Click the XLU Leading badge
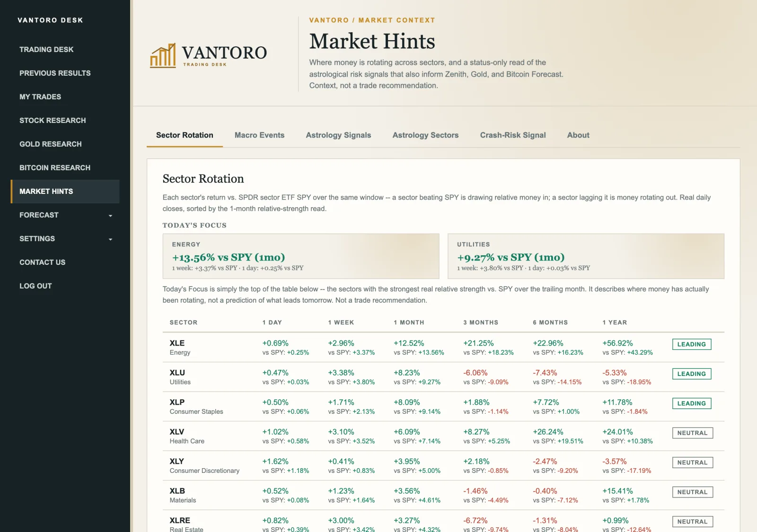757x532 pixels. 692,374
